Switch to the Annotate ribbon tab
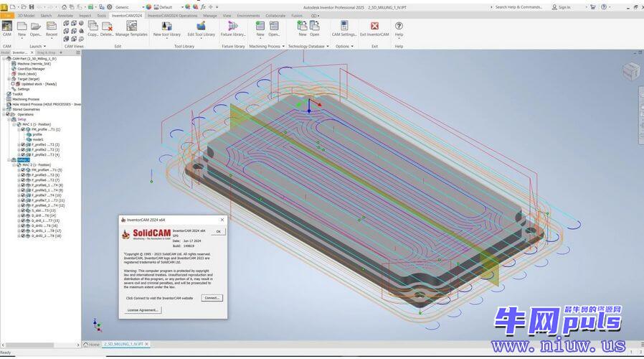644x359 pixels. click(65, 16)
